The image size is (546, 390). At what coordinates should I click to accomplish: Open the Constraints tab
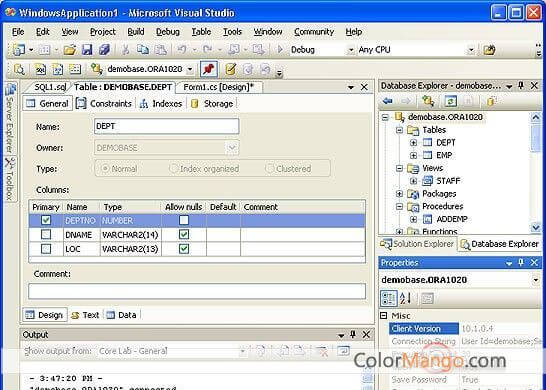point(104,103)
